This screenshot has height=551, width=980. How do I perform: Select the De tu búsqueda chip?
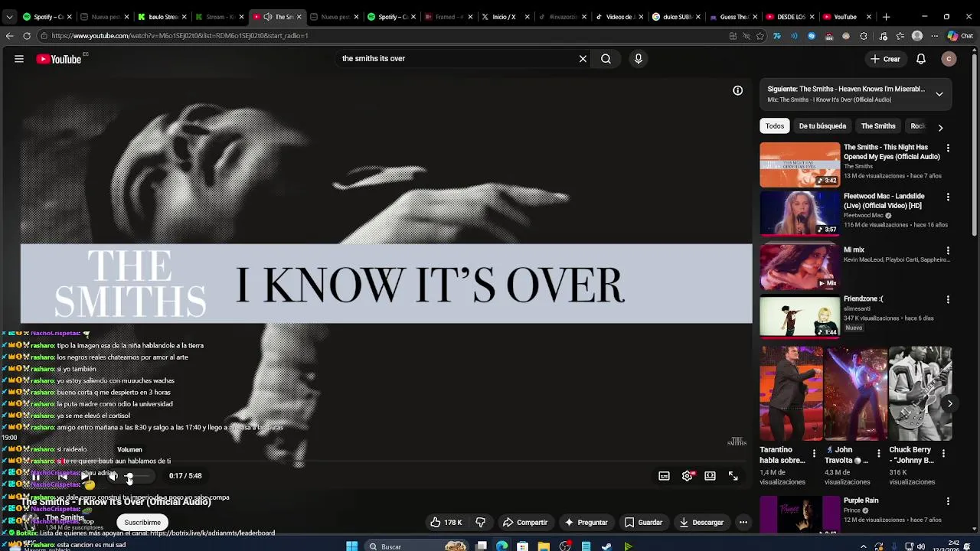click(822, 126)
